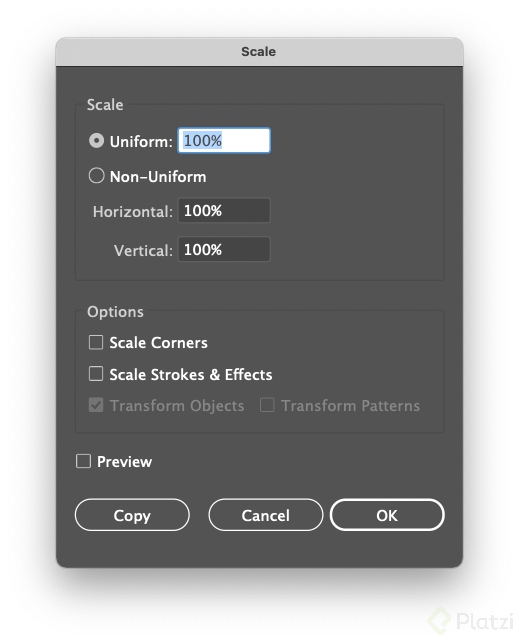This screenshot has width=519, height=642.
Task: Click the Horizontal percentage input field
Action: 224,210
